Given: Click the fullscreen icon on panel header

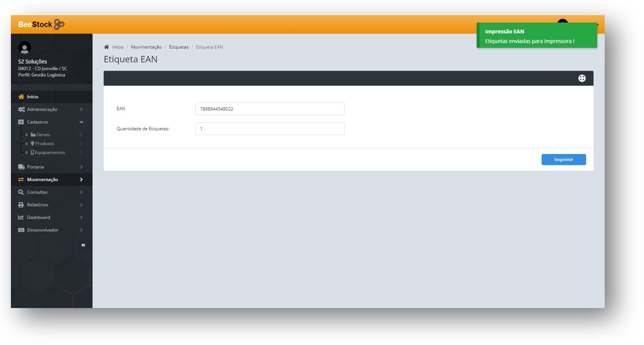Looking at the screenshot, I should (581, 79).
